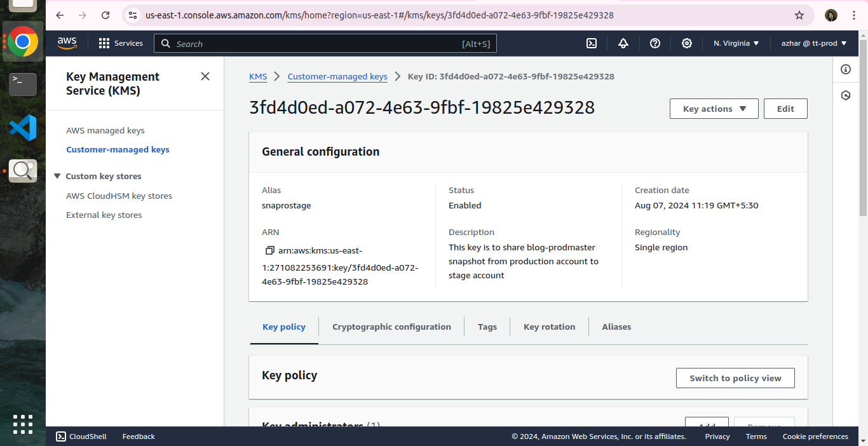Click the Edit button
Screen dimensions: 868x446
point(785,109)
